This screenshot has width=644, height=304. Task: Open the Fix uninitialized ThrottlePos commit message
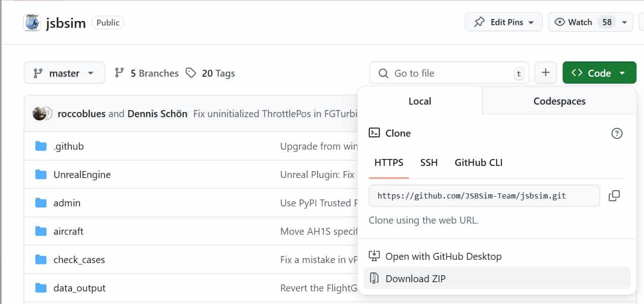(x=275, y=113)
